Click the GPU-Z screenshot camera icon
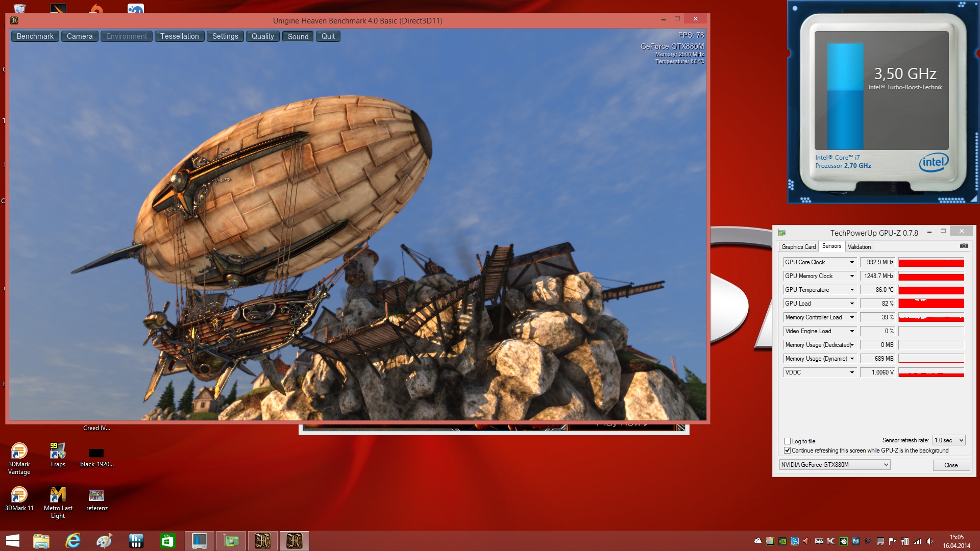 (964, 246)
